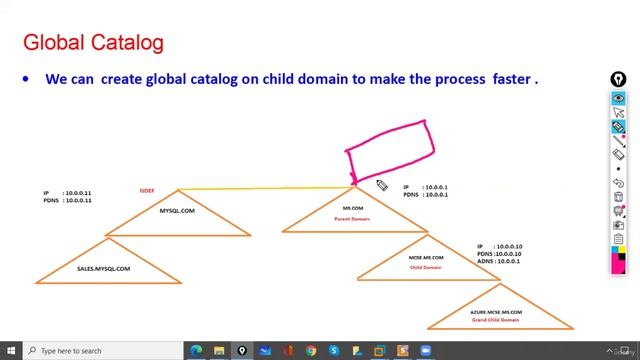Open yellow note taskbar icon
This screenshot has height=360, width=640.
[357, 351]
